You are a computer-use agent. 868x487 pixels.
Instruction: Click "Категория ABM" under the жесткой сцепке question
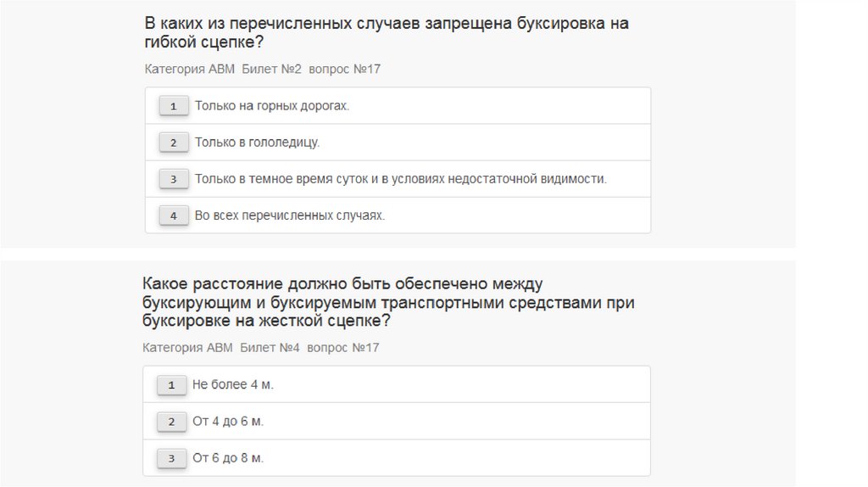point(187,348)
